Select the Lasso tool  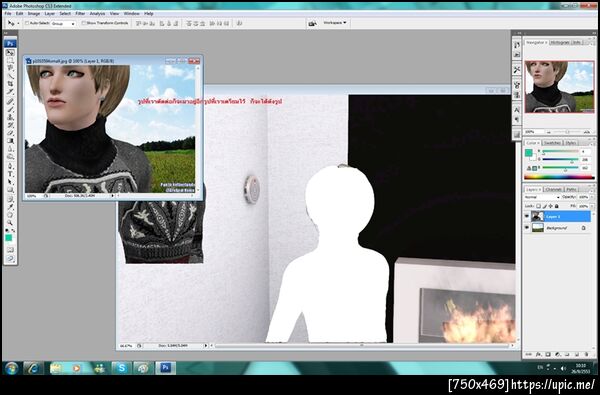coord(10,68)
